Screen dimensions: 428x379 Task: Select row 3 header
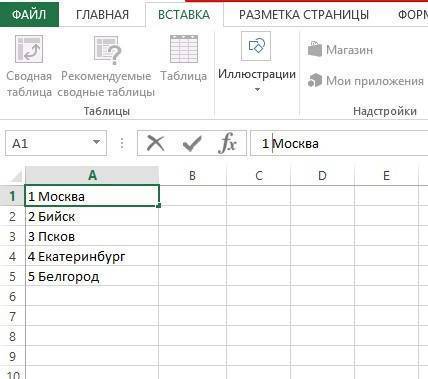pos(12,237)
